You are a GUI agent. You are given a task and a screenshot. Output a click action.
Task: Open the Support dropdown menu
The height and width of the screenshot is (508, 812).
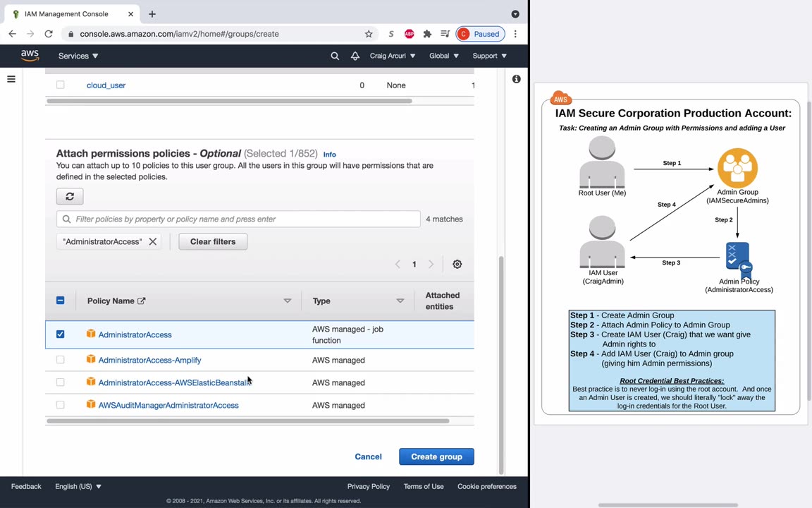(x=489, y=56)
